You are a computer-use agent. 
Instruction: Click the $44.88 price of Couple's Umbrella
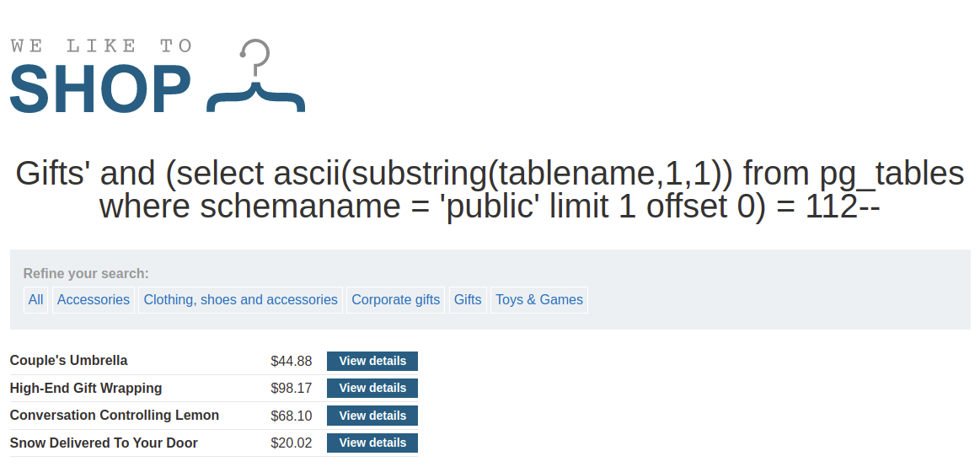tap(292, 361)
